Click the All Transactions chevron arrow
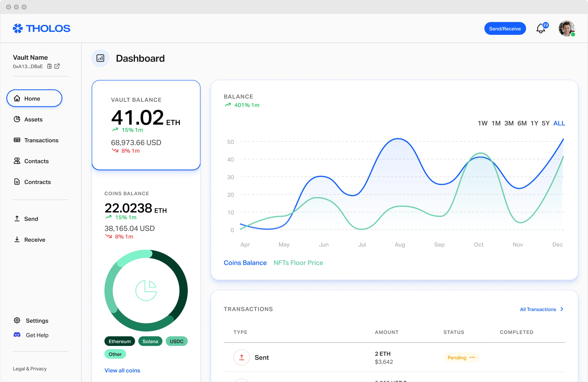This screenshot has height=382, width=588. click(562, 309)
